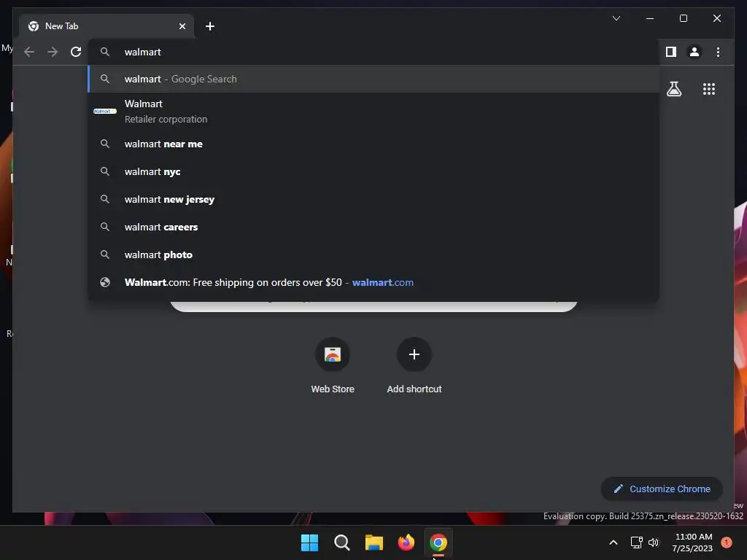The height and width of the screenshot is (560, 747).
Task: Click the Add shortcut plus button
Action: 414,354
